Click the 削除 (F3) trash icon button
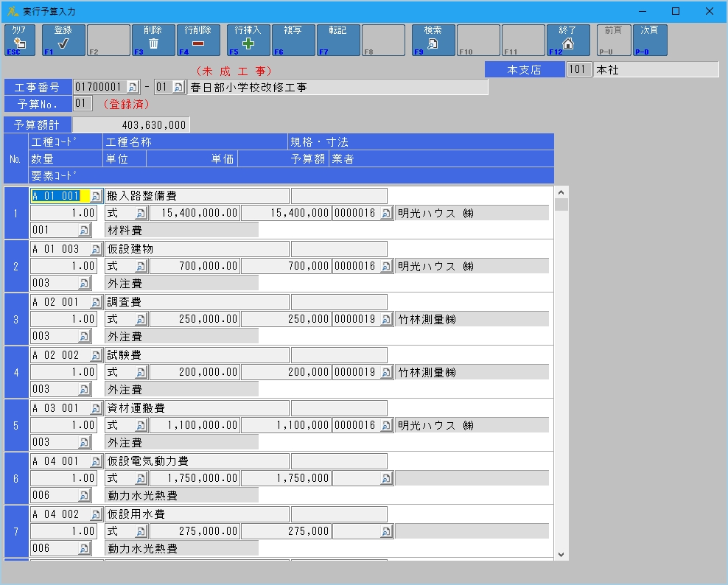The width and height of the screenshot is (728, 585). (153, 40)
